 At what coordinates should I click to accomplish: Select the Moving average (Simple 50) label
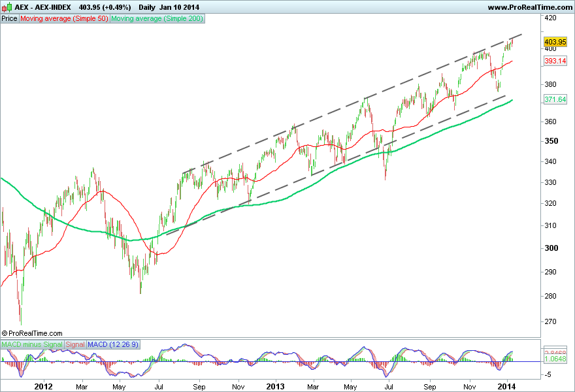pyautogui.click(x=64, y=18)
